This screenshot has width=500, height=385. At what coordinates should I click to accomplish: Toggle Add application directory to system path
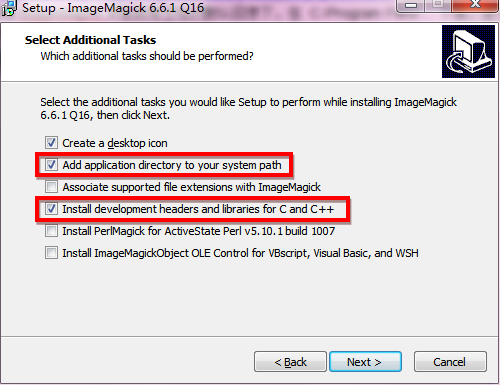click(x=51, y=165)
